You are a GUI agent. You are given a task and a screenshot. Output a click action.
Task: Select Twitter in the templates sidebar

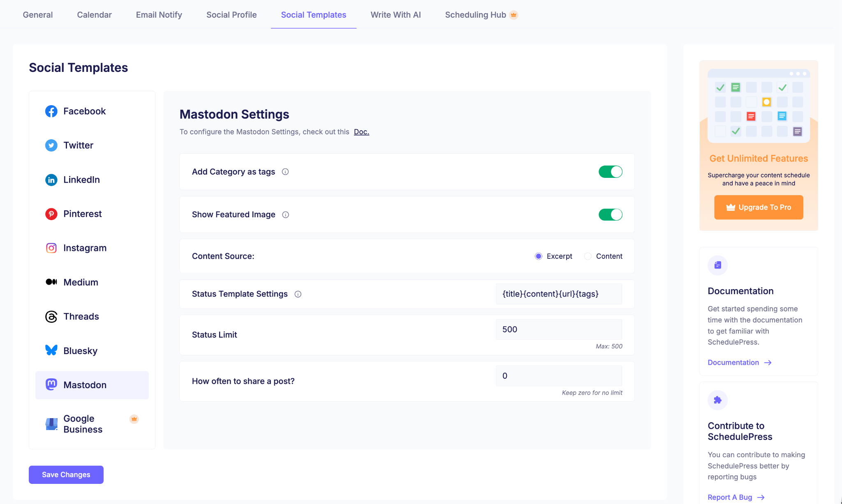point(92,145)
